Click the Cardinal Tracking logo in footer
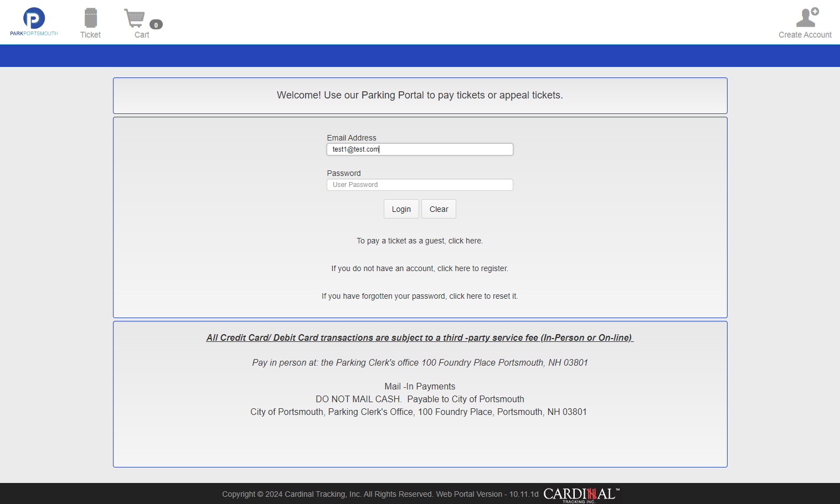 coord(581,495)
